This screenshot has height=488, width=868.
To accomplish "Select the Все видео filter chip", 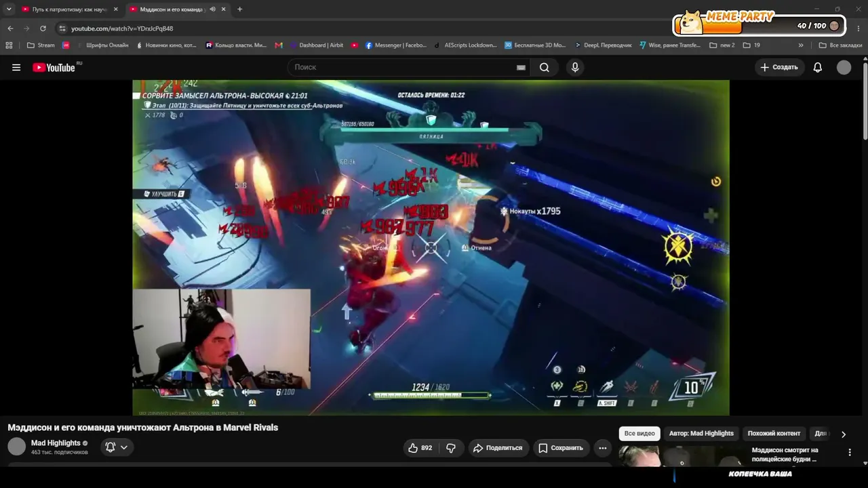I will (639, 434).
